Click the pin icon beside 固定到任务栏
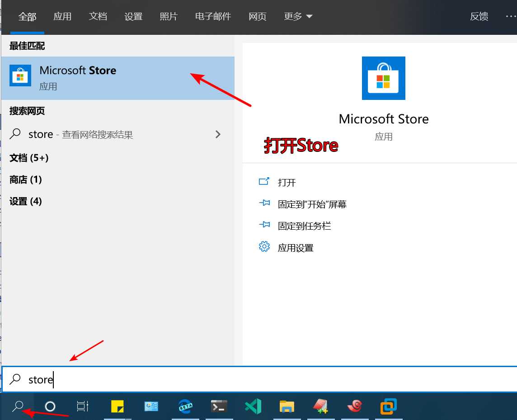Screen dimensions: 517x420 click(x=264, y=225)
